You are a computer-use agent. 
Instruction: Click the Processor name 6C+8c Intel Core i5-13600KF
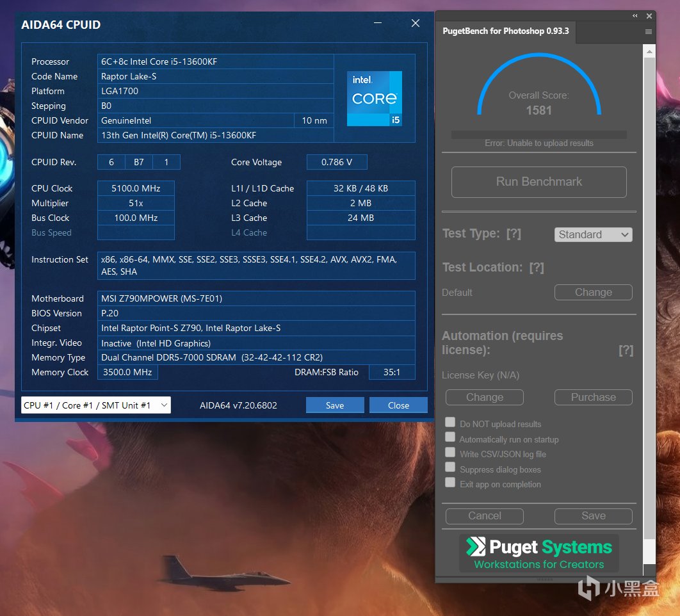[216, 61]
